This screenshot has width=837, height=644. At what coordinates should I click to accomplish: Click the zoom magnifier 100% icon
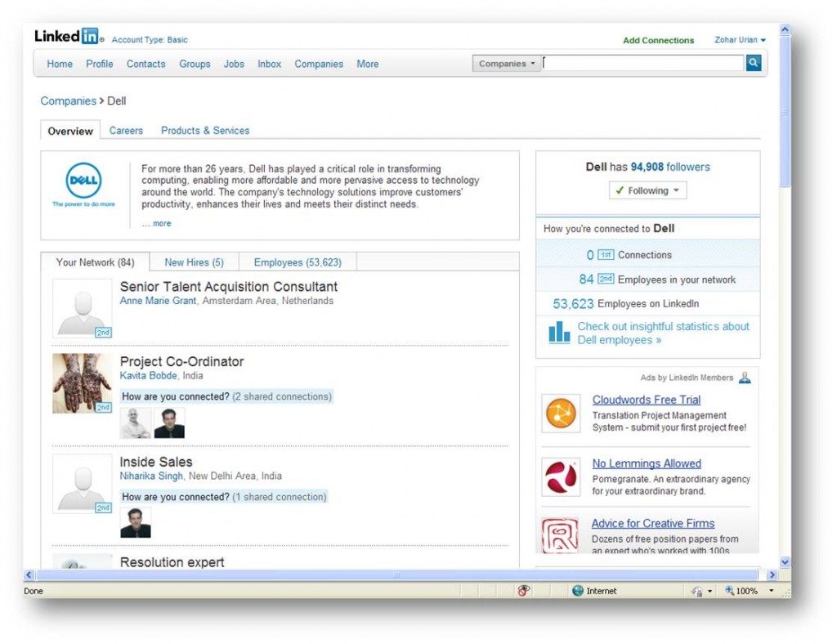(729, 591)
